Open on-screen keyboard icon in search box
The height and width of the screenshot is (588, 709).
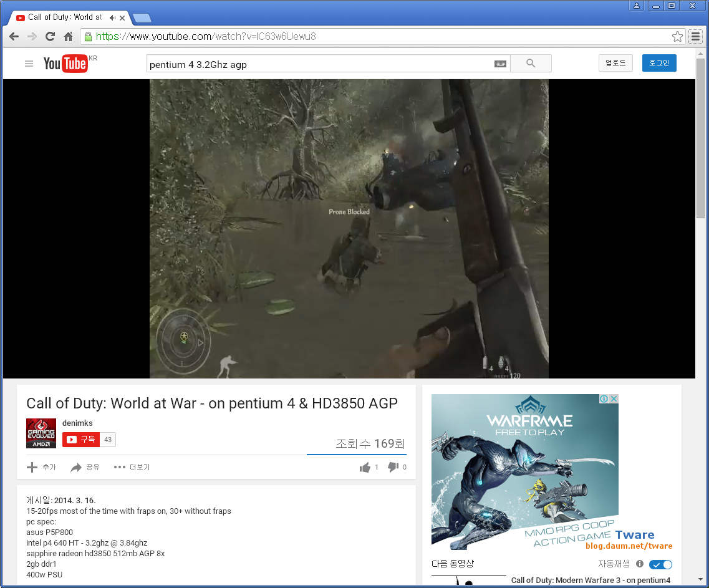pyautogui.click(x=500, y=64)
